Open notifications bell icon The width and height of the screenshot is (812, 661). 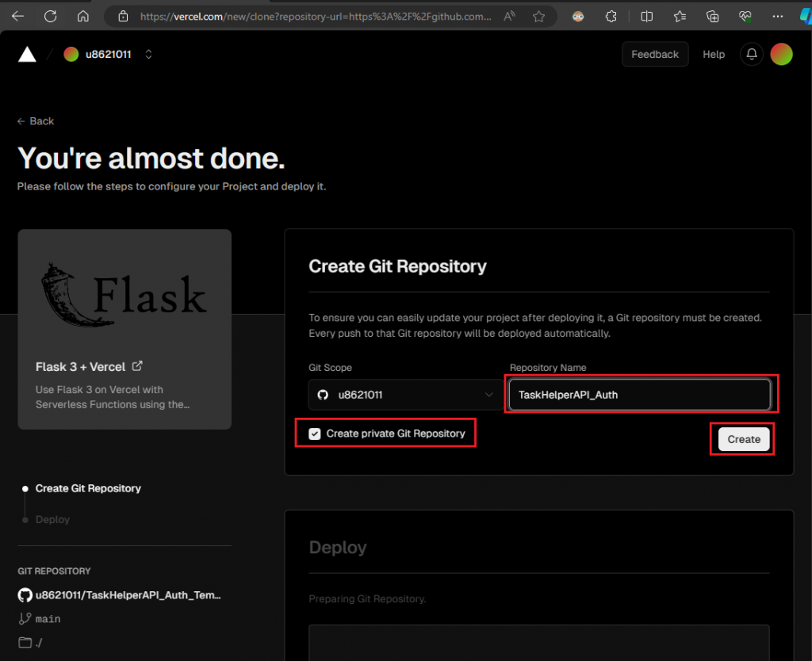(752, 55)
